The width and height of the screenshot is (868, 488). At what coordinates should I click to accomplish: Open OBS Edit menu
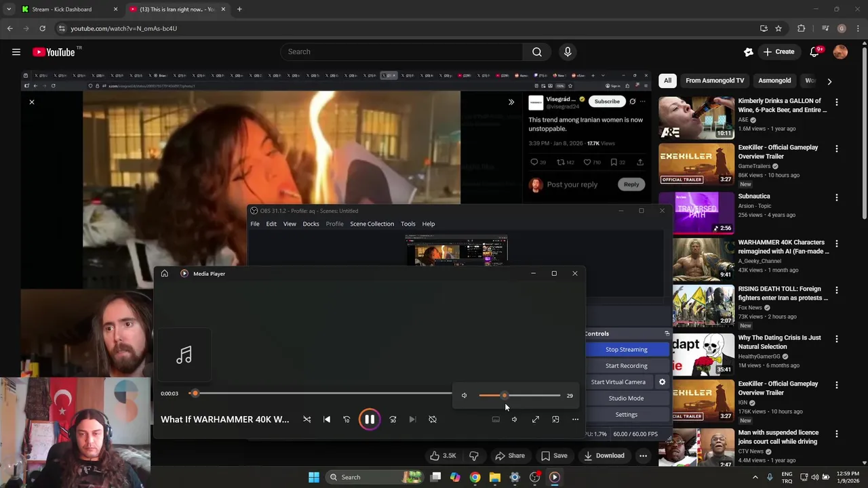[271, 224]
